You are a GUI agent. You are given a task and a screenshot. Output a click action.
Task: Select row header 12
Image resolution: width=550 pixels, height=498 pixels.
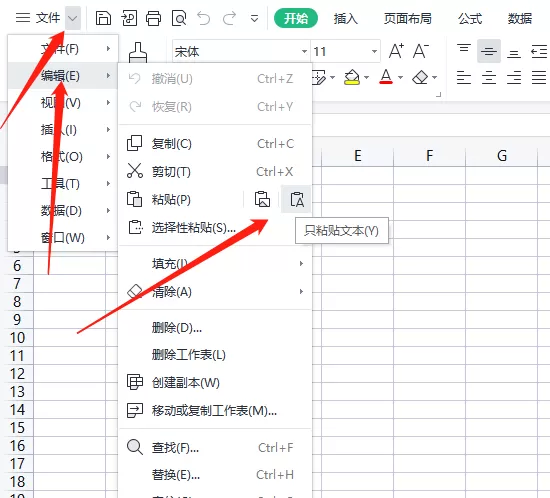tap(17, 374)
